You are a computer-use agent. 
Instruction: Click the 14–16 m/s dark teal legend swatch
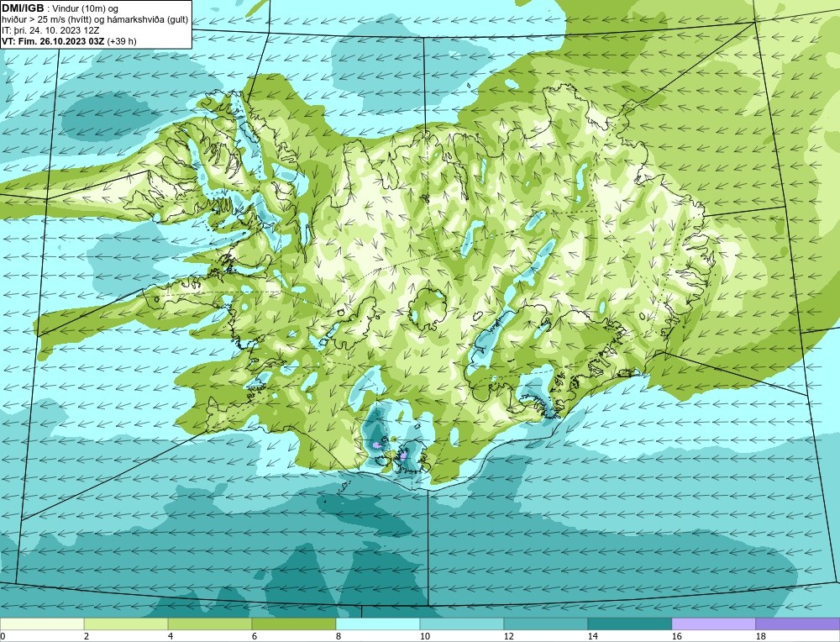[629, 624]
